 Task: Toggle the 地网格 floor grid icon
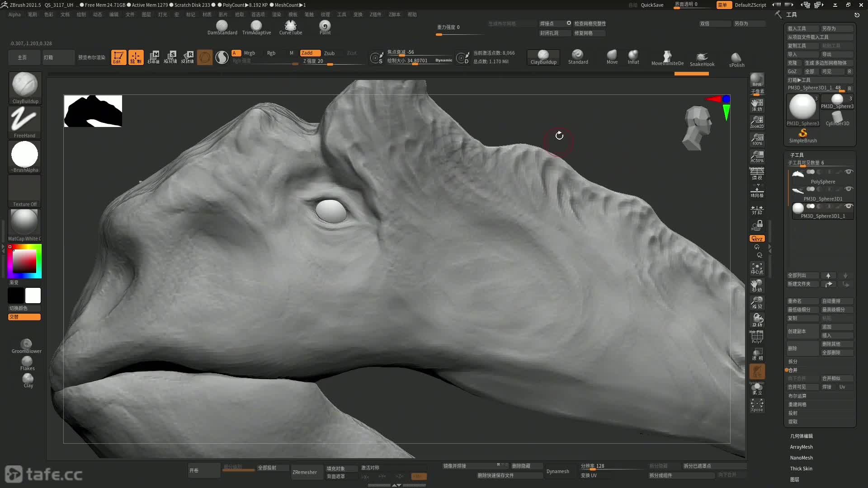pos(757,191)
